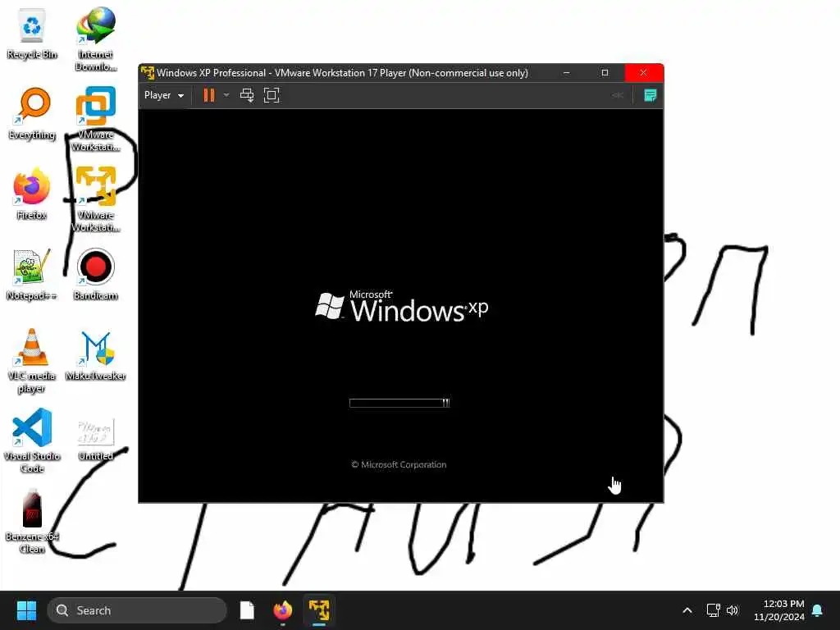
Task: Select the Internet Download Manager desktop icon
Action: [x=95, y=39]
